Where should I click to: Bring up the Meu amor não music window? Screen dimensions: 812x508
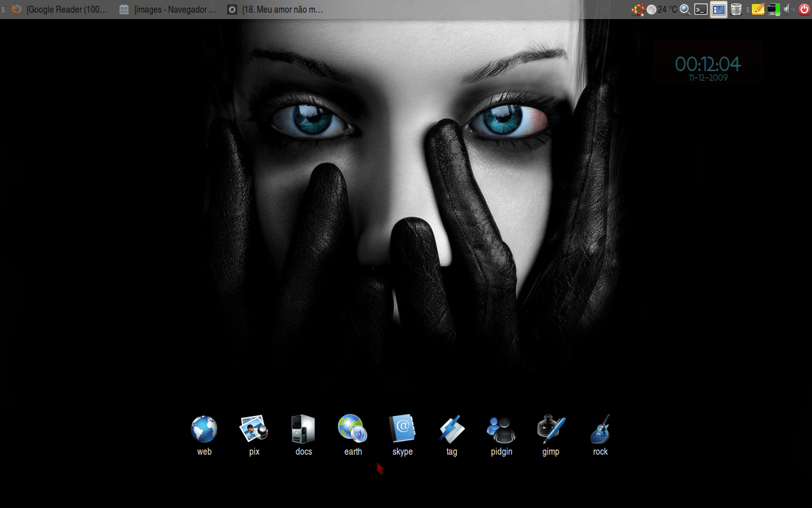(276, 10)
